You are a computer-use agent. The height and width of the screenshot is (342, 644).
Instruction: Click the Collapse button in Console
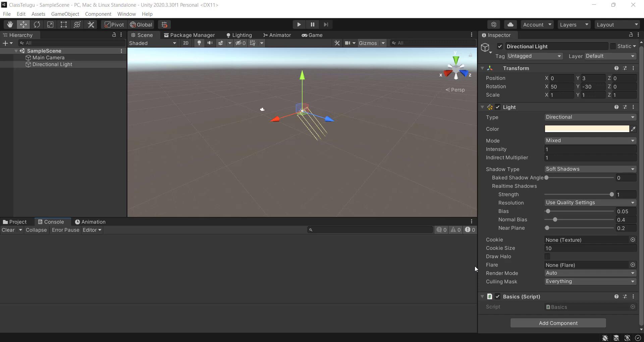pyautogui.click(x=36, y=230)
